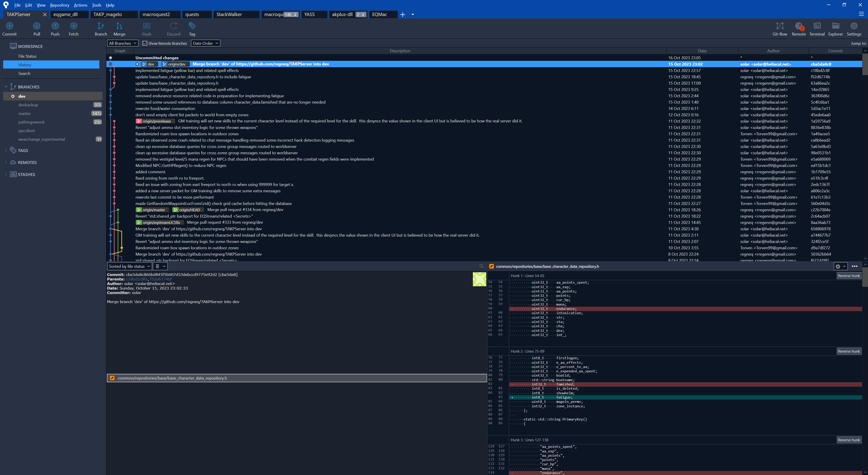Image resolution: width=868 pixels, height=475 pixels.
Task: Open the All Branches dropdown
Action: point(123,43)
